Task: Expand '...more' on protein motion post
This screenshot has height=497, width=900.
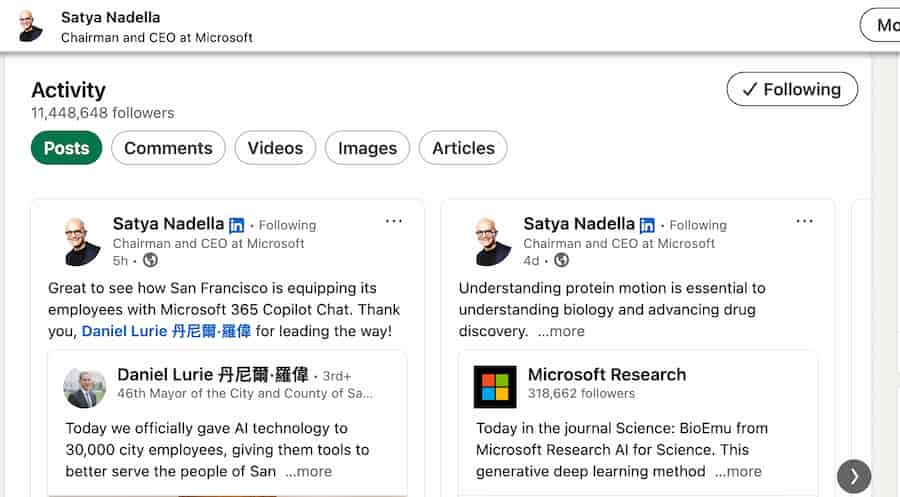Action: pyautogui.click(x=561, y=331)
